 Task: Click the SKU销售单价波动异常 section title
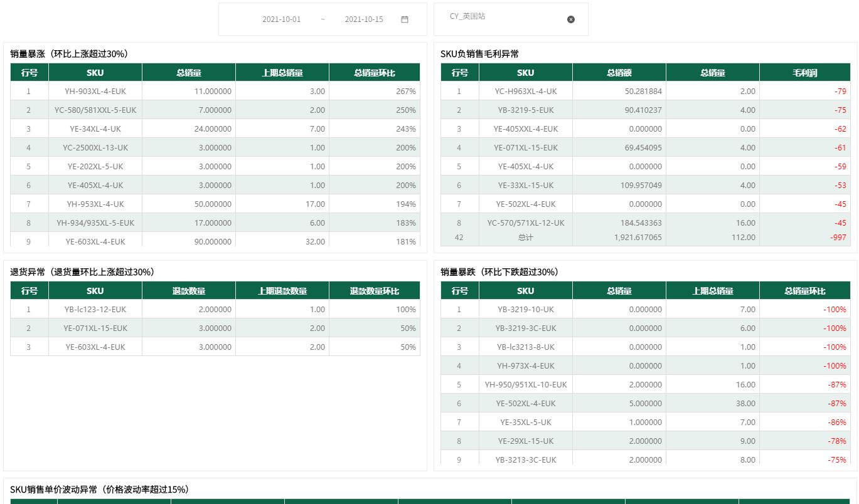(x=99, y=490)
